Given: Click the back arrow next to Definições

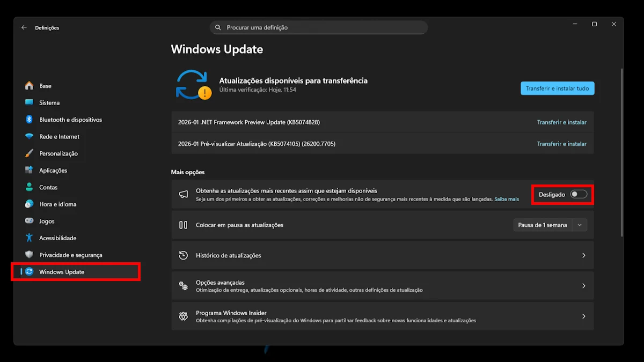Looking at the screenshot, I should 24,28.
